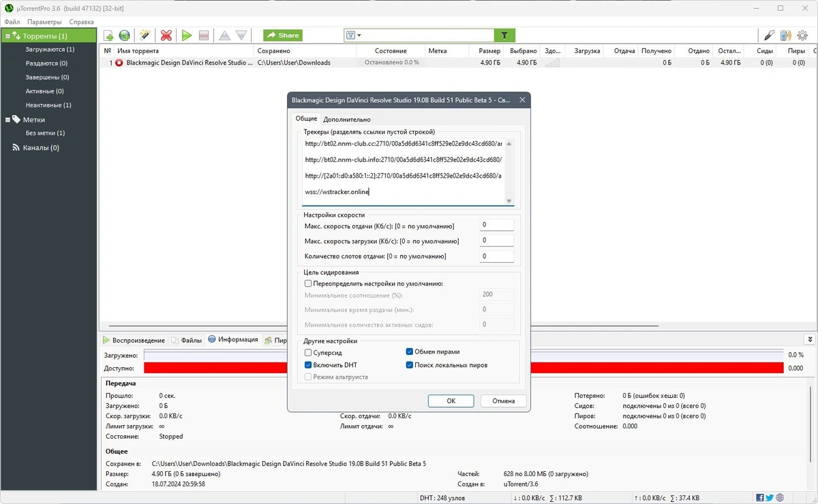Viewport: 818px width, 504px height.
Task: Click OK in torrent properties dialog
Action: 451,400
